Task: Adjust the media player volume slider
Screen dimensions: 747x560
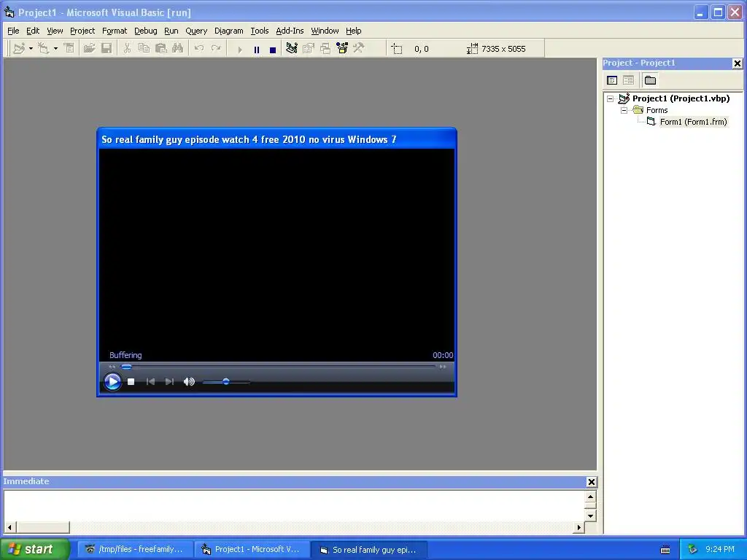Action: click(x=226, y=381)
